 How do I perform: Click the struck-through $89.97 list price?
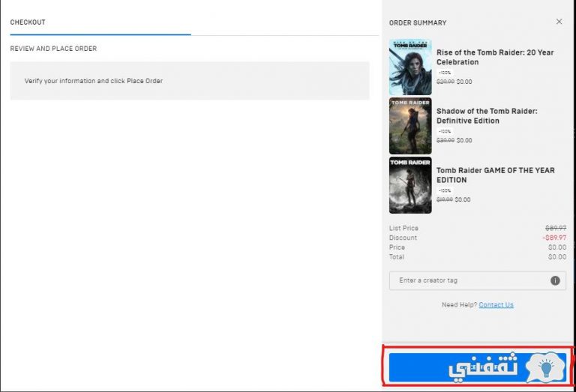click(556, 228)
